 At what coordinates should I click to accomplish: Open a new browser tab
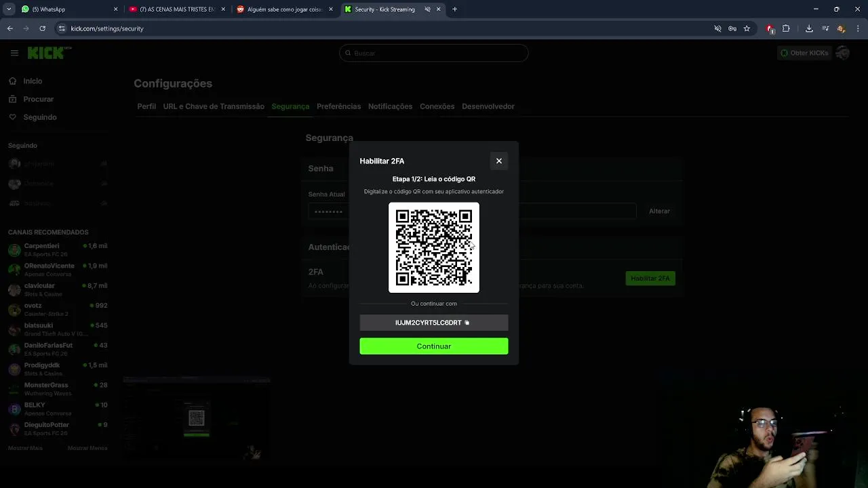pos(454,9)
